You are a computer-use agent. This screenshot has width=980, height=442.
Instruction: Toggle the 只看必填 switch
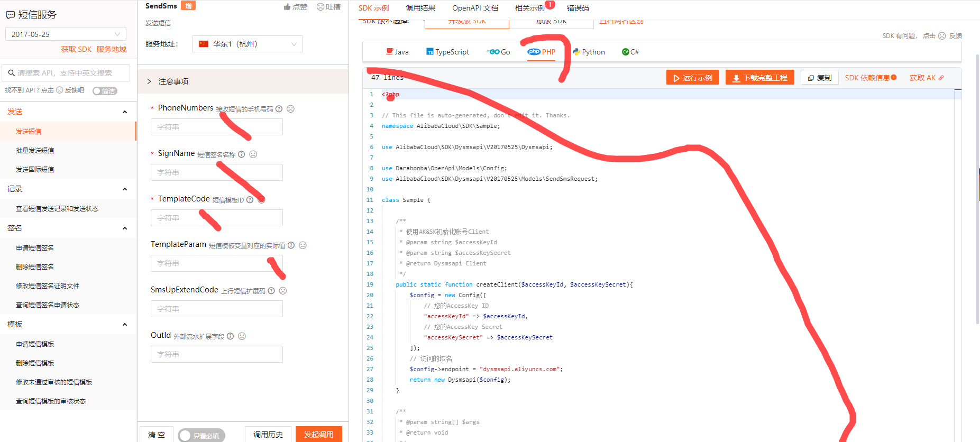[202, 436]
